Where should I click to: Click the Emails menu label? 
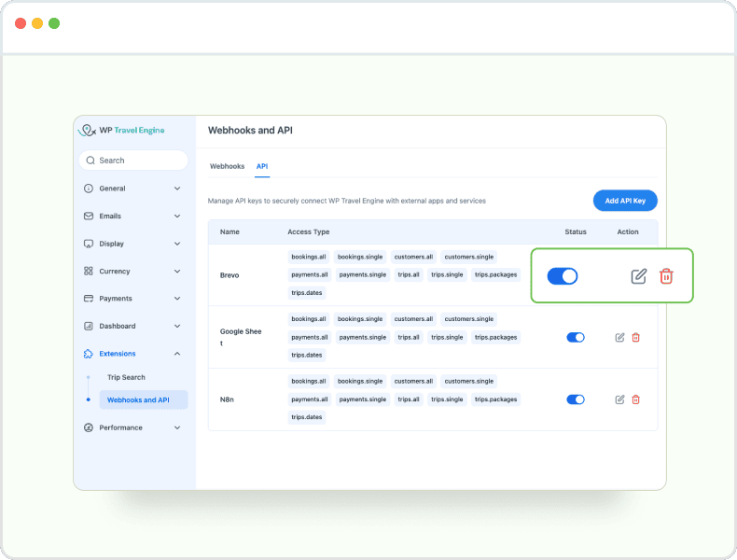[110, 216]
